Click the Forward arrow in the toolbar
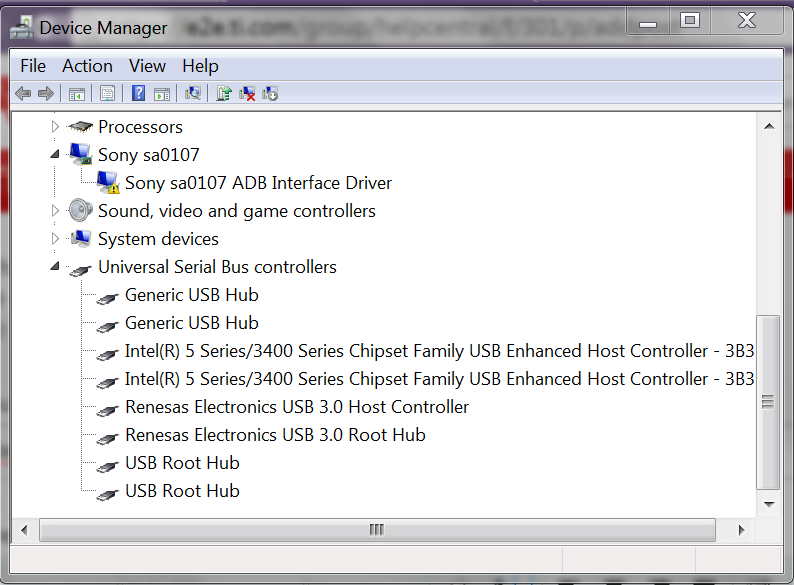Viewport: 794px width, 585px height. coord(46,93)
